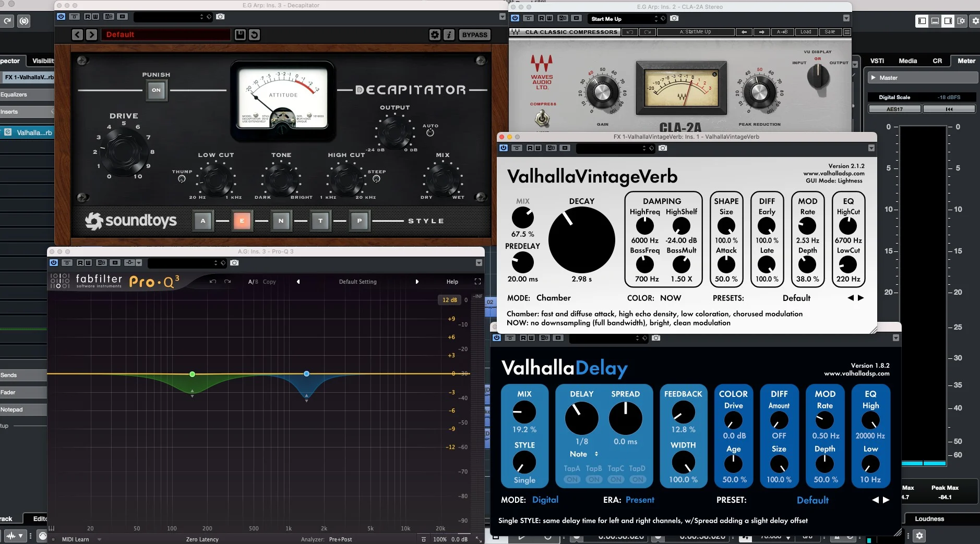This screenshot has height=544, width=980.
Task: Select the green EQ band node
Action: point(193,374)
